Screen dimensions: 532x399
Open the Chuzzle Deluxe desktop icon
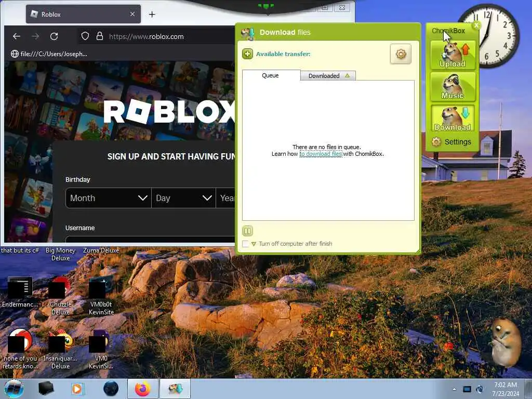coord(60,296)
